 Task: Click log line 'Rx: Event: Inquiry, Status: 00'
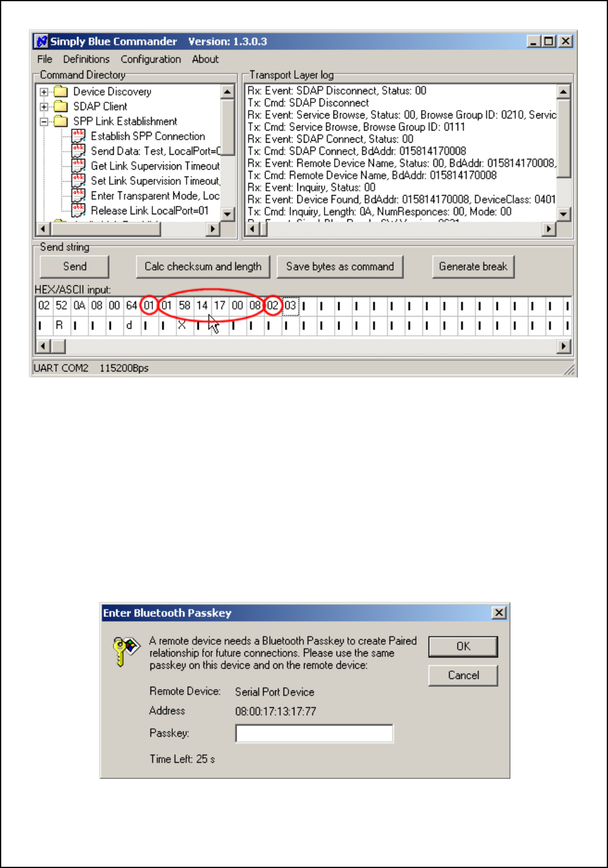(311, 187)
